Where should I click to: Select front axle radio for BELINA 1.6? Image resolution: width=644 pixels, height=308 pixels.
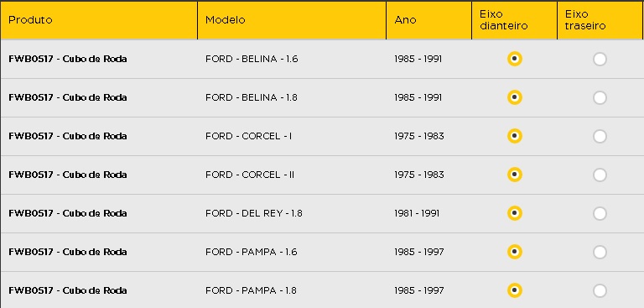(515, 59)
